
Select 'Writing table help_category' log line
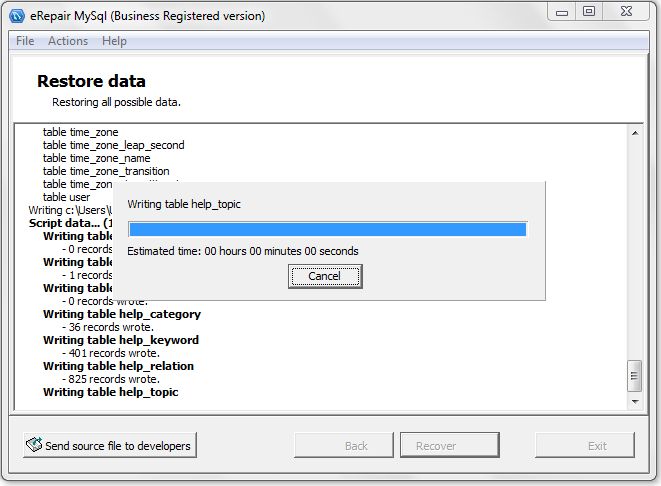click(122, 314)
